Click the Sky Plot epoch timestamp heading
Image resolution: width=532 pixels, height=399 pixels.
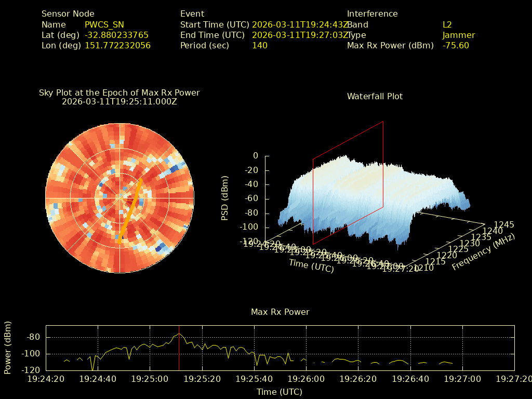(119, 102)
